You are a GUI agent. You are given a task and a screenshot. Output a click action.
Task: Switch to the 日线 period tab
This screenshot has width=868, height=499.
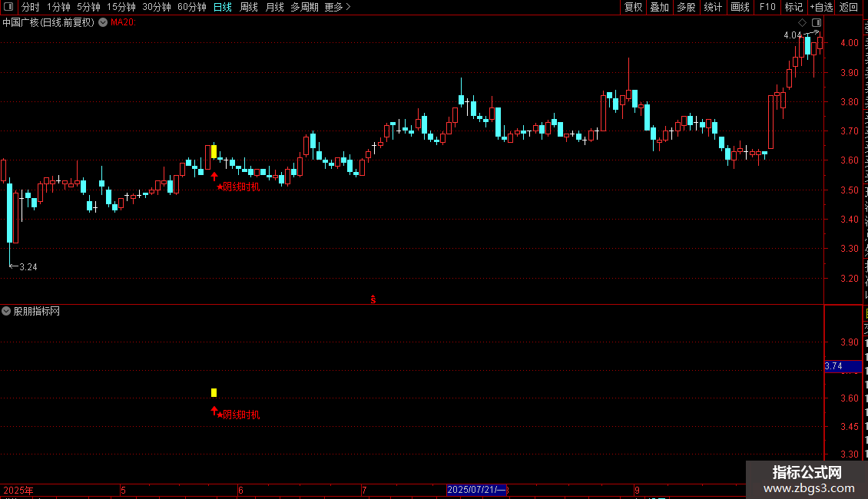[x=223, y=7]
